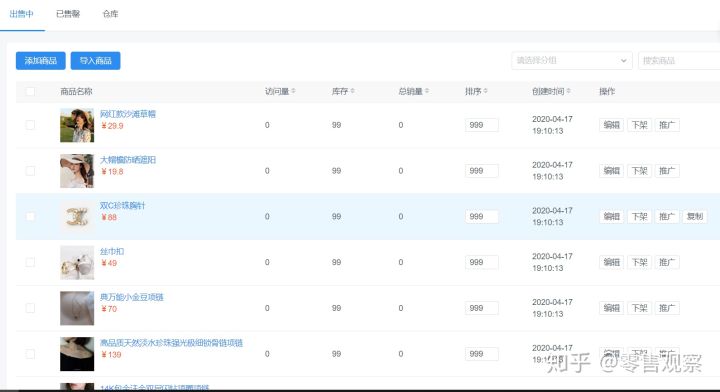Sort by 访问量 column arrows
720x392 pixels.
pyautogui.click(x=293, y=91)
